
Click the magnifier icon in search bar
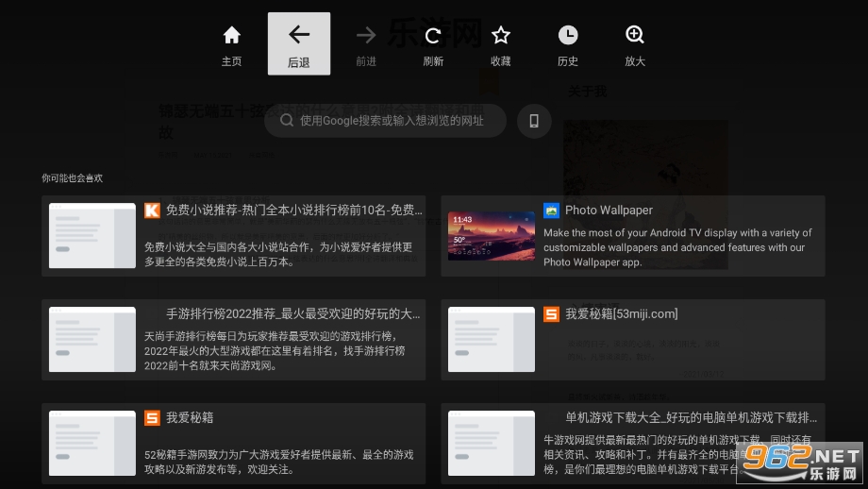tap(287, 120)
